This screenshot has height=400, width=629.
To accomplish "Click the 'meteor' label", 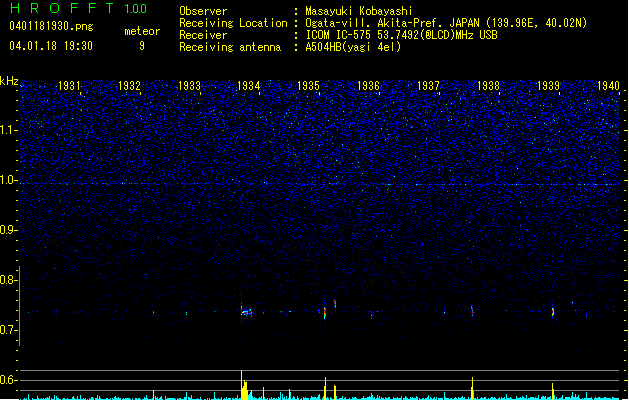I will coord(142,31).
